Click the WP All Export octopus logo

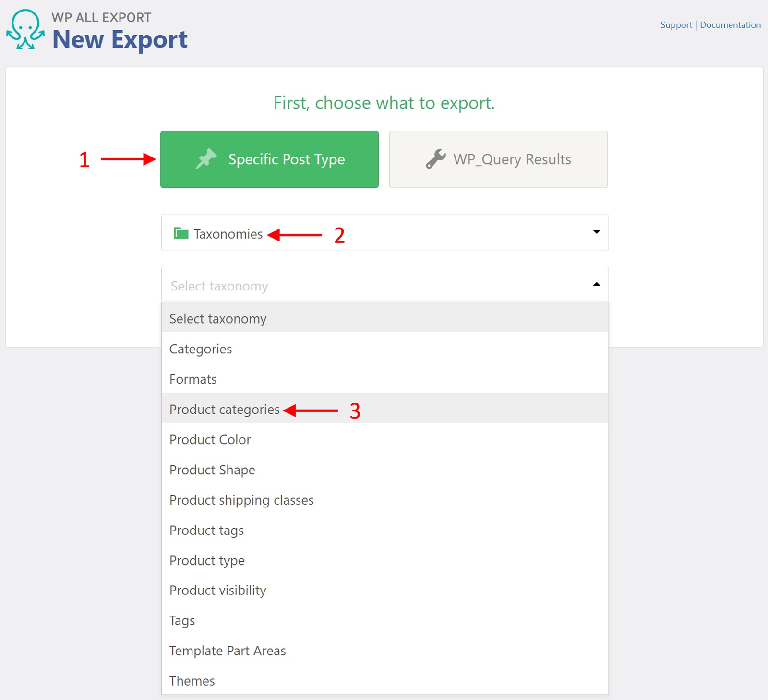pyautogui.click(x=25, y=29)
